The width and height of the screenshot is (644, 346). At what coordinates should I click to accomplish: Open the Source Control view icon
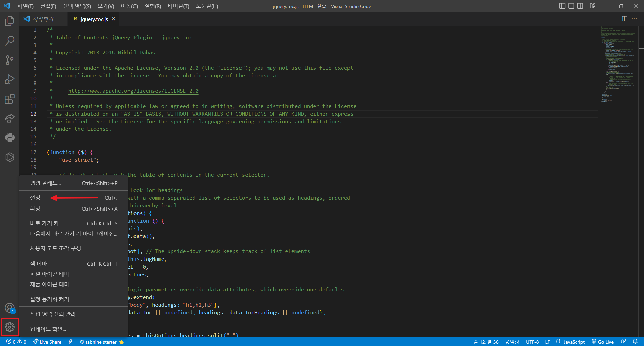tap(10, 60)
